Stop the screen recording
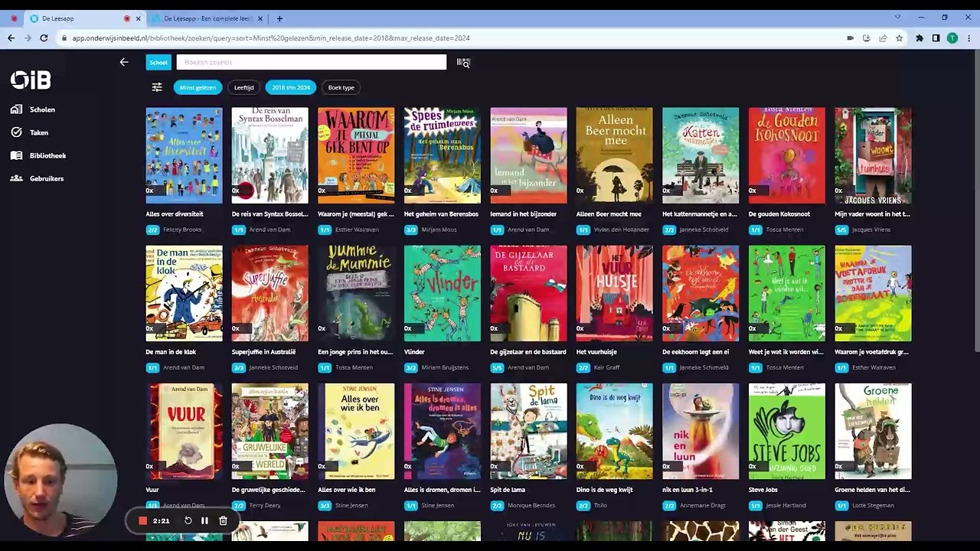 [142, 521]
